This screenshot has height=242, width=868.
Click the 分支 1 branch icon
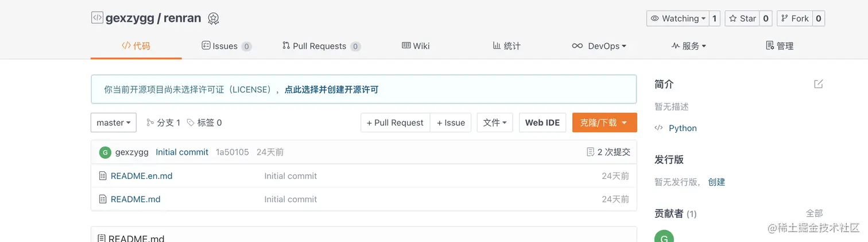pyautogui.click(x=150, y=122)
